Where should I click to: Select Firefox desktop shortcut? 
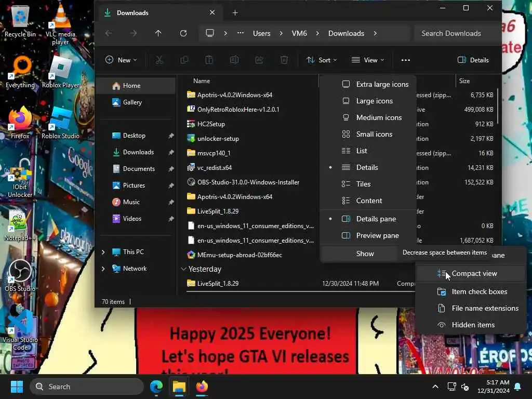point(20,123)
